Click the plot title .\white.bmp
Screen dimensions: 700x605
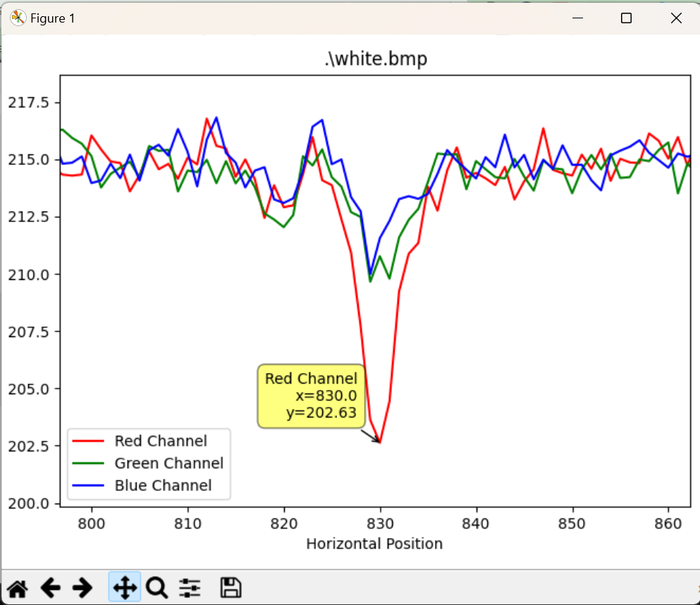[376, 59]
